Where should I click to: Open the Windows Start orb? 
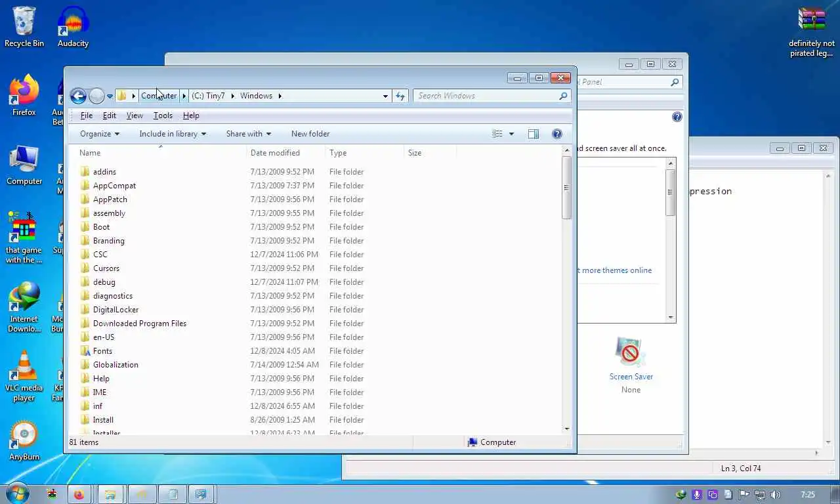click(18, 494)
